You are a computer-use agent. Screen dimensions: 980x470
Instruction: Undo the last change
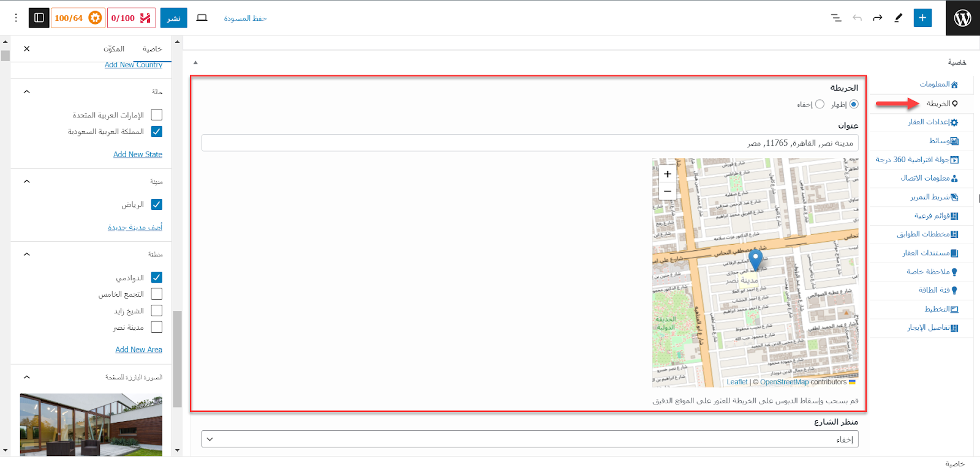(x=878, y=18)
